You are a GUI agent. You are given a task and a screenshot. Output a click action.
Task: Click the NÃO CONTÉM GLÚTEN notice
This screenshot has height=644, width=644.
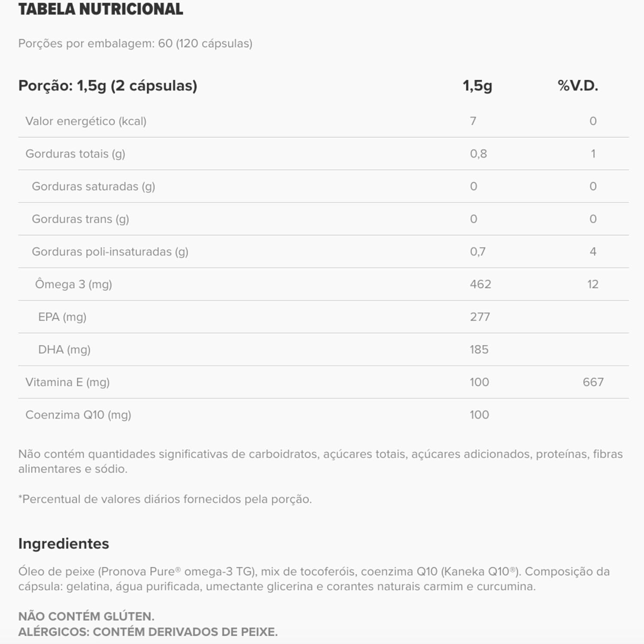pos(86,616)
